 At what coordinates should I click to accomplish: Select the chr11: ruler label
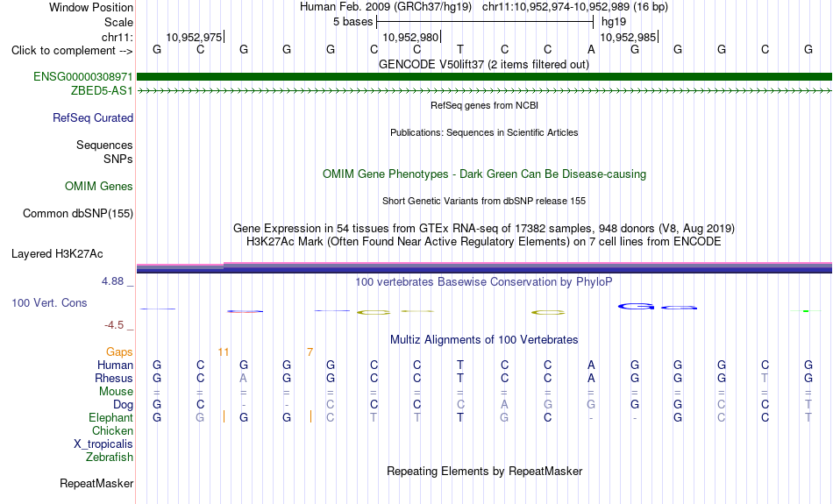(x=117, y=37)
